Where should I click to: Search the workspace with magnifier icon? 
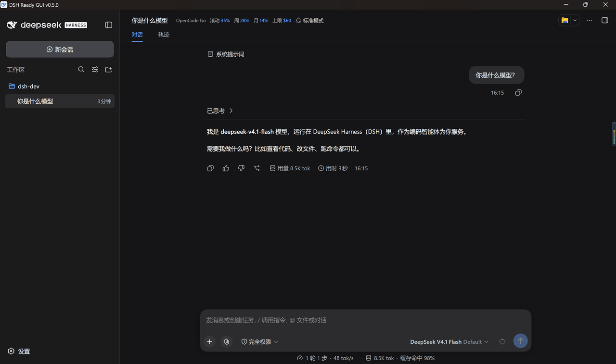tap(81, 70)
